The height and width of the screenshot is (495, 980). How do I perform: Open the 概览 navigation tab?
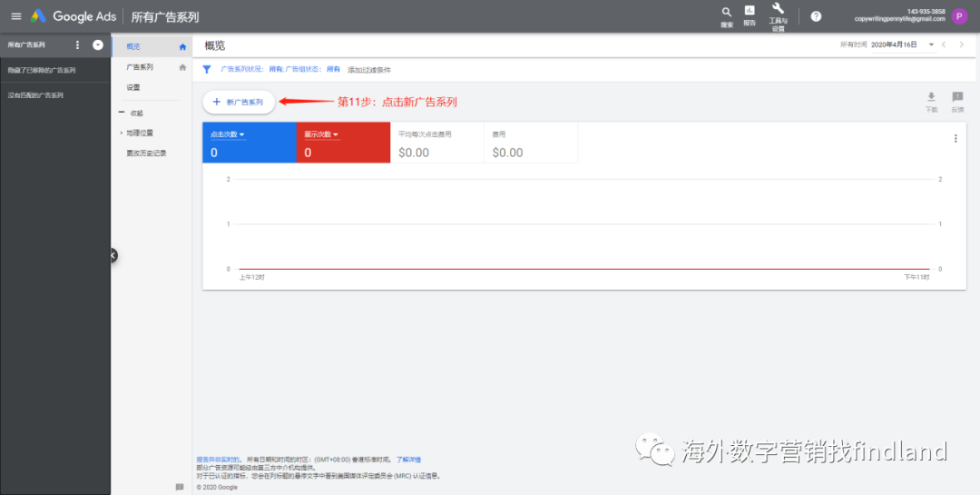point(133,46)
